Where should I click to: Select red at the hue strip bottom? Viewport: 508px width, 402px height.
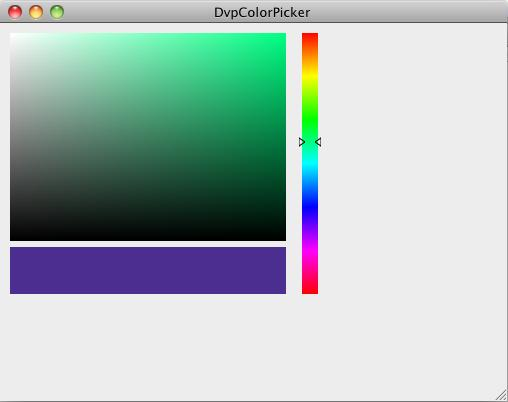(x=310, y=290)
